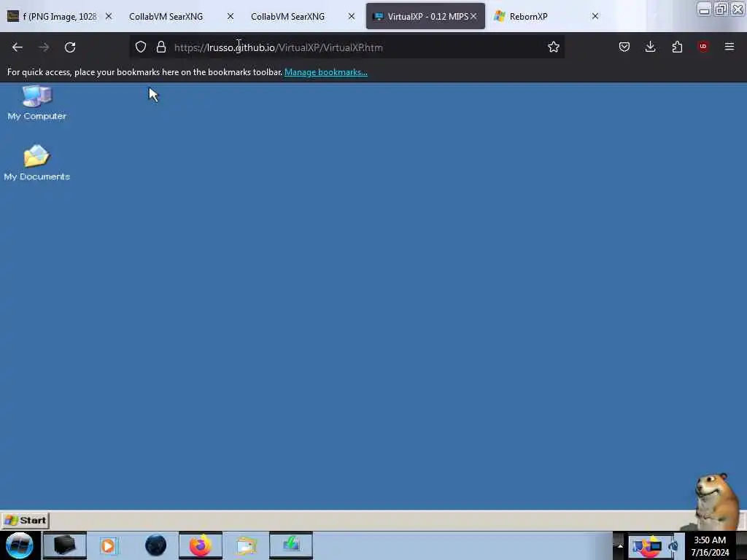The height and width of the screenshot is (560, 747).
Task: Close the second CollabVM SearXNG tab
Action: [x=352, y=16]
